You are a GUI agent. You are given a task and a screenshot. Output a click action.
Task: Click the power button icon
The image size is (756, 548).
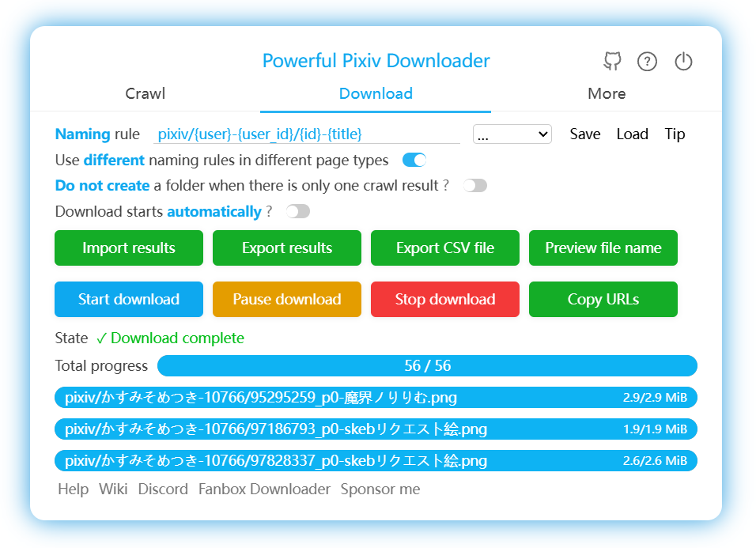tap(683, 62)
